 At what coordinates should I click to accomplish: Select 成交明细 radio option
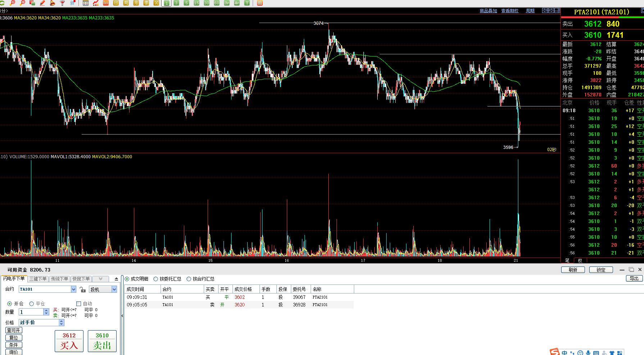point(127,279)
